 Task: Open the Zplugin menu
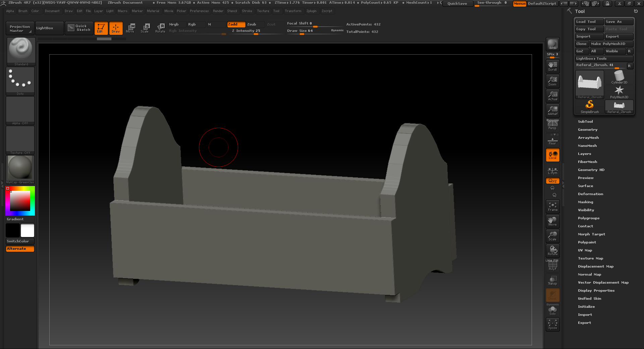point(311,11)
